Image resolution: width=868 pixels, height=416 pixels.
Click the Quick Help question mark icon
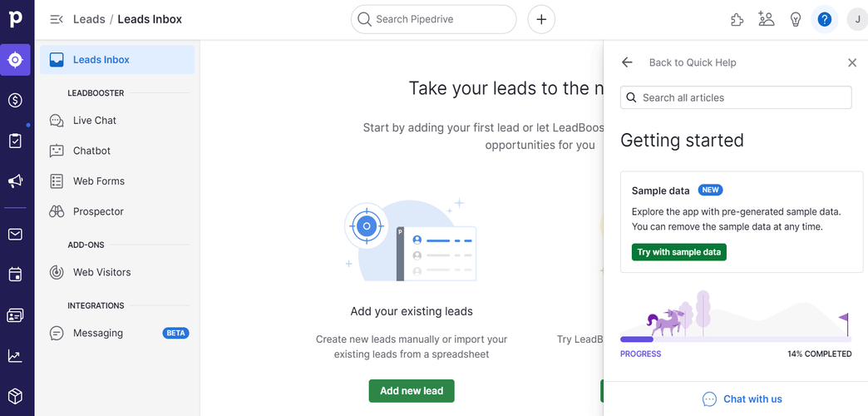[824, 20]
